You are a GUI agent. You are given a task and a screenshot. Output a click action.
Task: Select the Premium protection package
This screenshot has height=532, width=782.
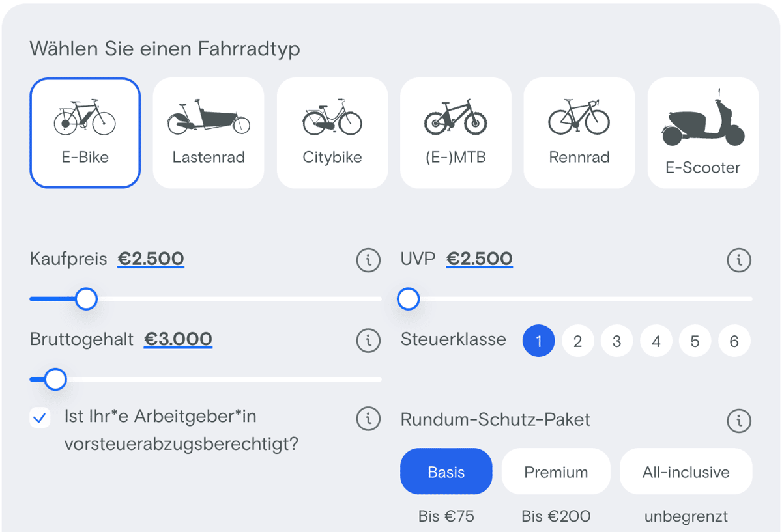[556, 471]
